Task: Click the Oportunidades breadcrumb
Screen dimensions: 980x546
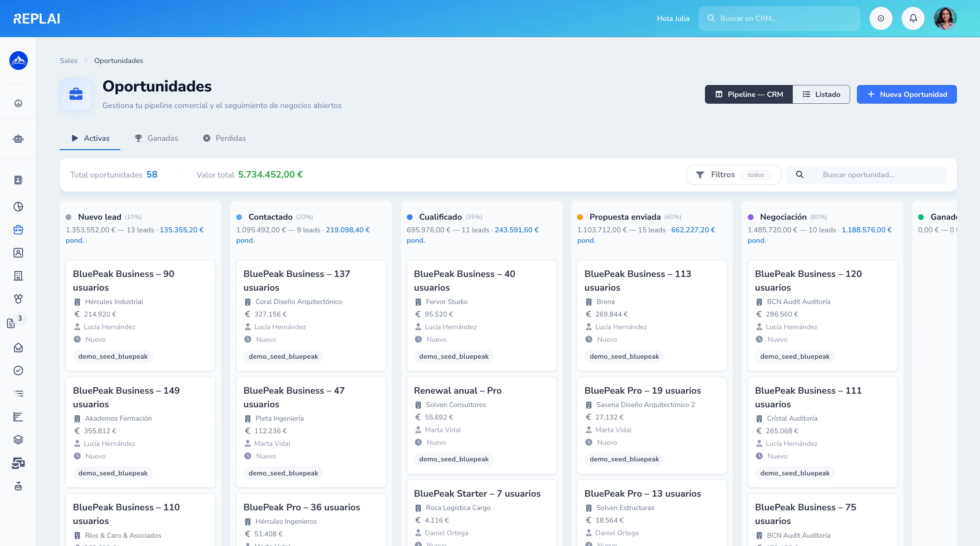Action: (x=119, y=61)
